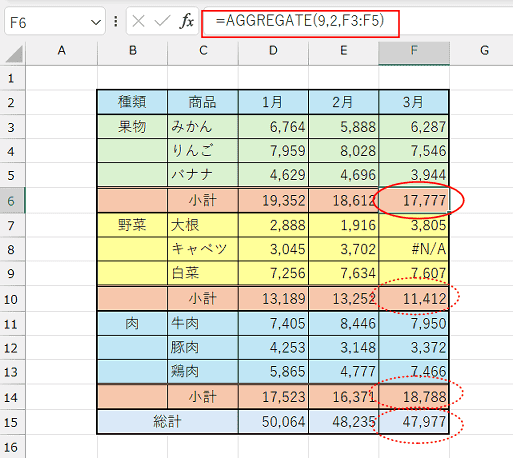Confirm the entry with the checkmark icon
The image size is (513, 458).
coord(162,22)
